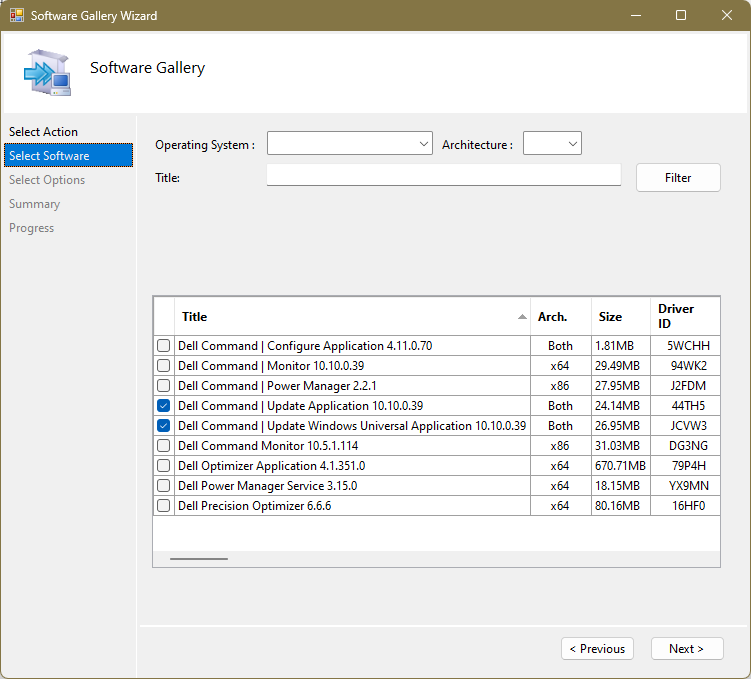Click size cell 670.71MB

(621, 466)
